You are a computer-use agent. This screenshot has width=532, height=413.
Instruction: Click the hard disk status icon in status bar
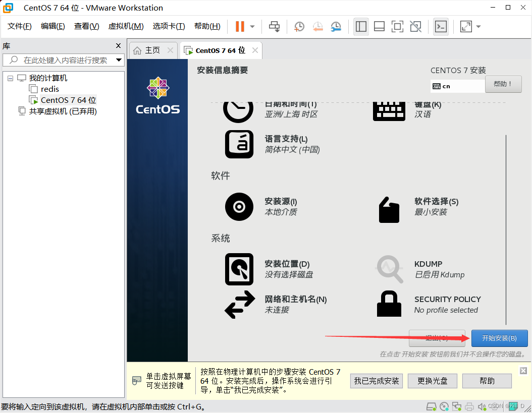pos(432,405)
